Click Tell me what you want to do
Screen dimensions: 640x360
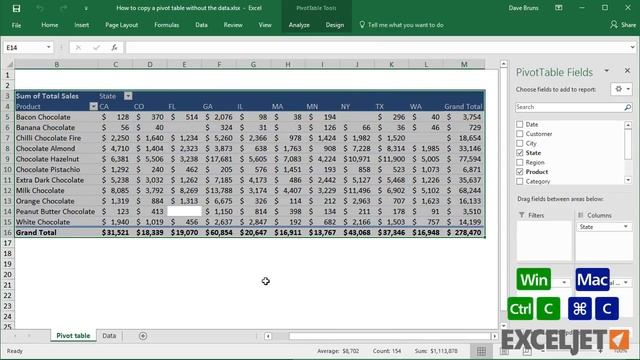401,25
